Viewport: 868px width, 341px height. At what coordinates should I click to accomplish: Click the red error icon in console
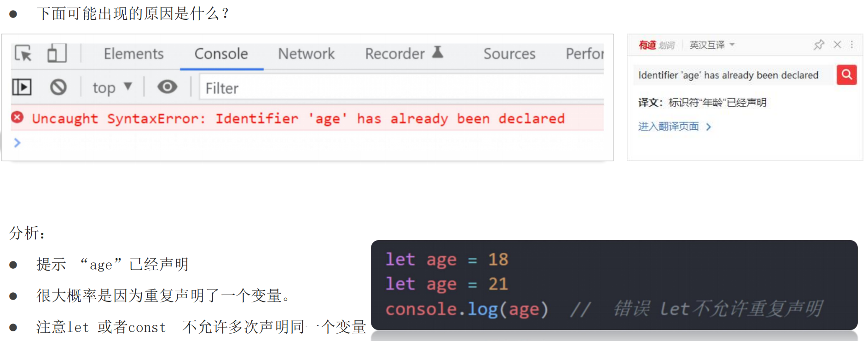point(17,118)
